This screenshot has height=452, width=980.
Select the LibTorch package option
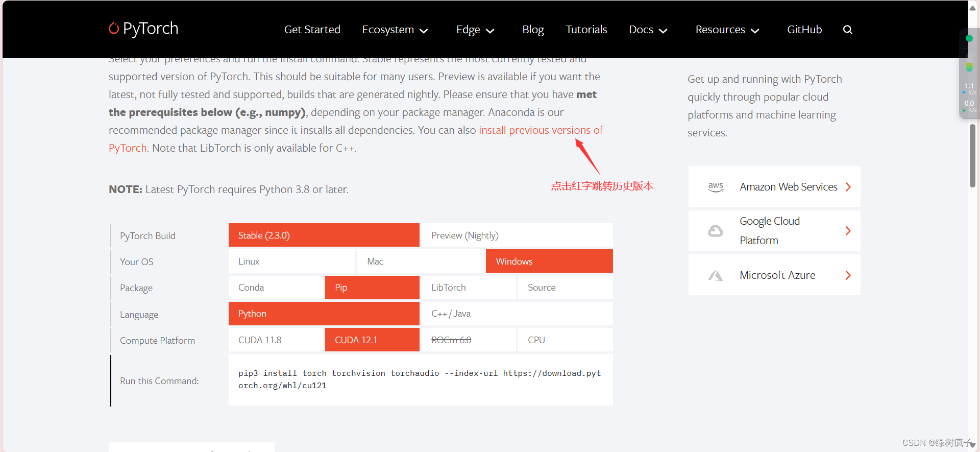469,288
